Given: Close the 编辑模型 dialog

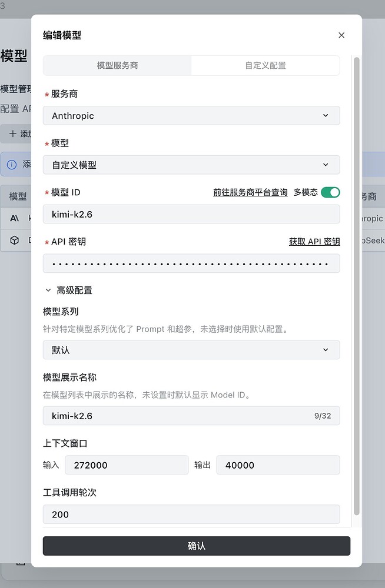Looking at the screenshot, I should tap(341, 35).
